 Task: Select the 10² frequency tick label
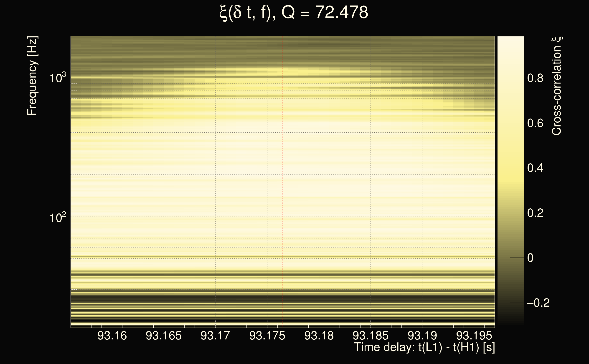coord(58,218)
